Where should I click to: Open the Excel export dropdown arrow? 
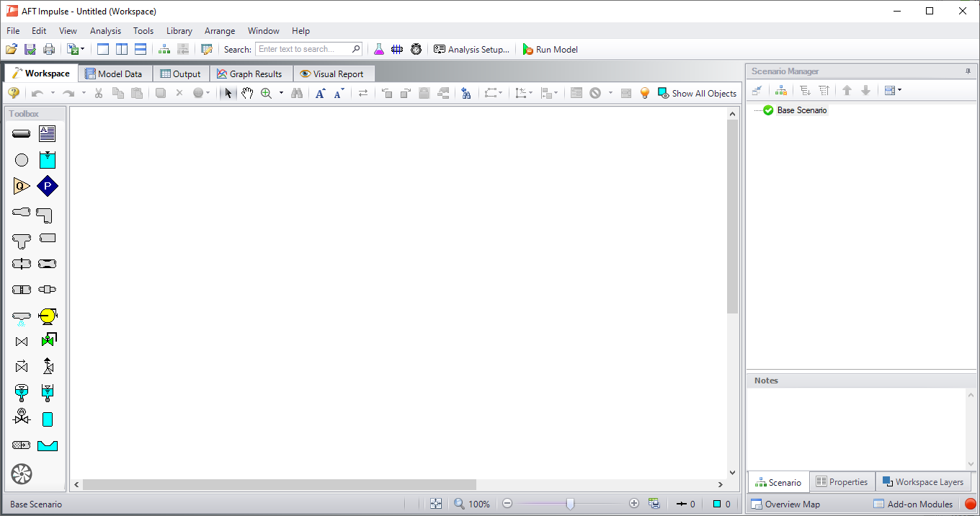[83, 50]
